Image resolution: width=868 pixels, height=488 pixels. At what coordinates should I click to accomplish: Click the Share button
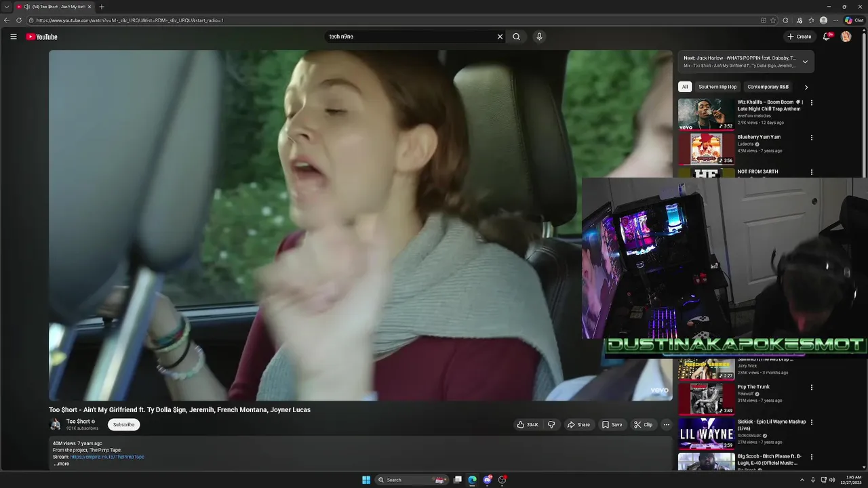click(x=578, y=425)
